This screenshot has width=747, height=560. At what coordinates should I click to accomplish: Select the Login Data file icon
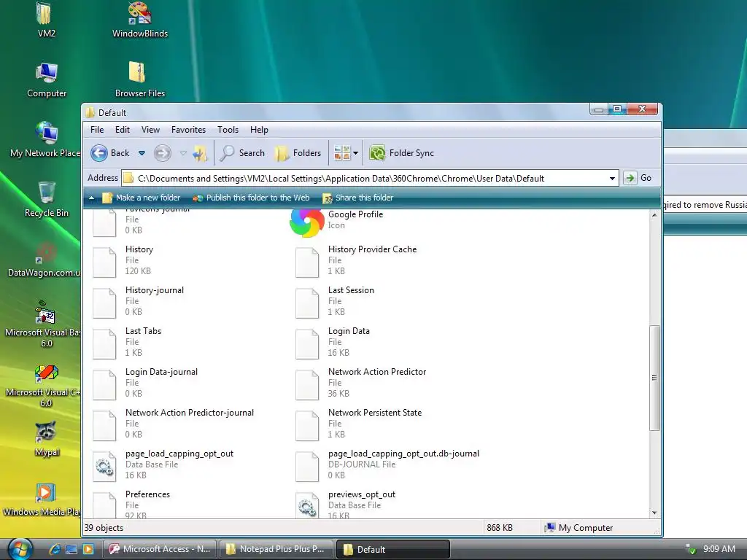tap(307, 344)
